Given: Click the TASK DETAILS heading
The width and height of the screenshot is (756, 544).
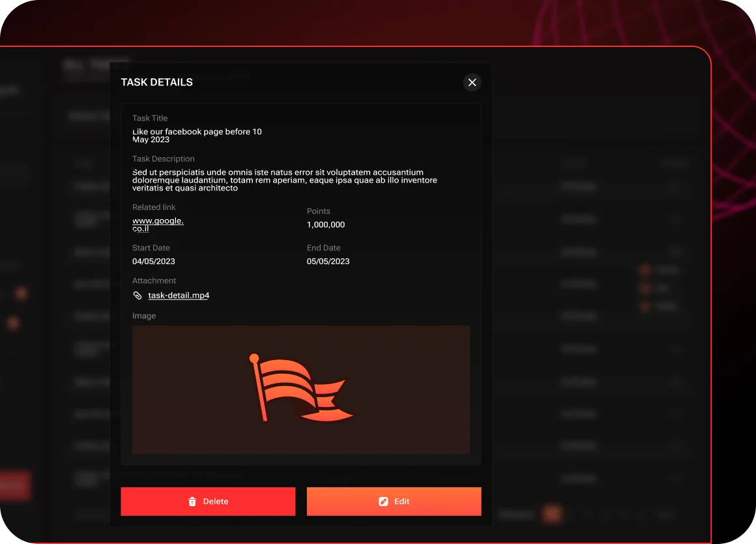Looking at the screenshot, I should (x=156, y=82).
